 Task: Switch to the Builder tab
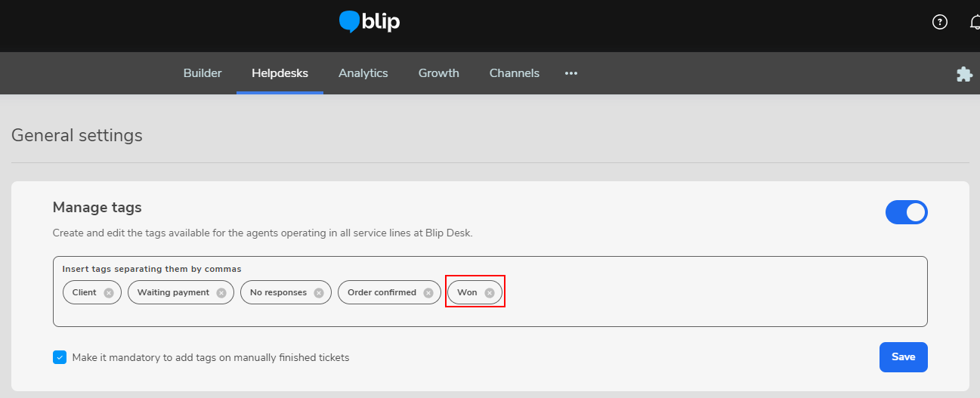(x=202, y=73)
